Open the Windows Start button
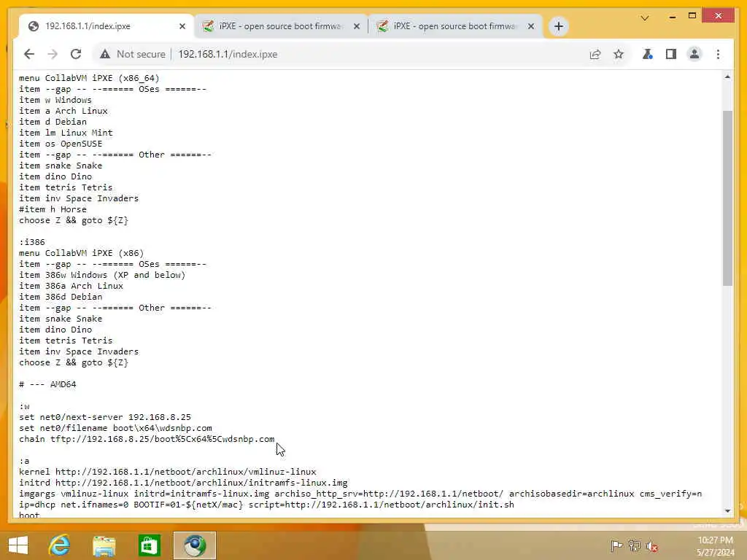The image size is (747, 560). (x=18, y=545)
